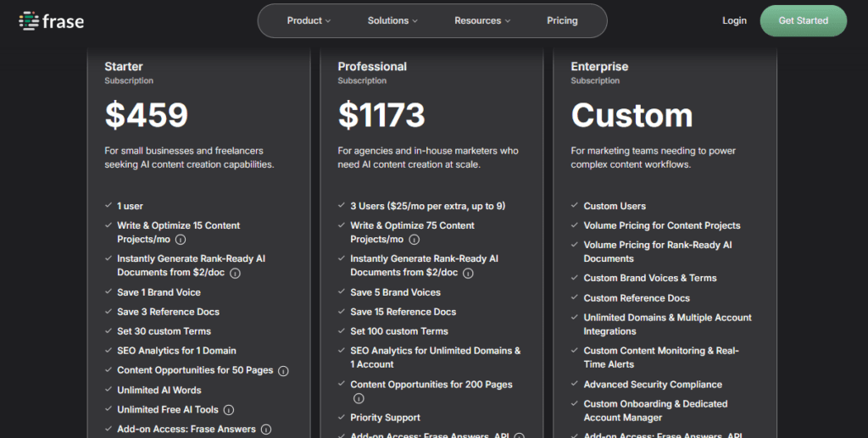Click the Enterprise Custom price text
868x438 pixels.
632,115
